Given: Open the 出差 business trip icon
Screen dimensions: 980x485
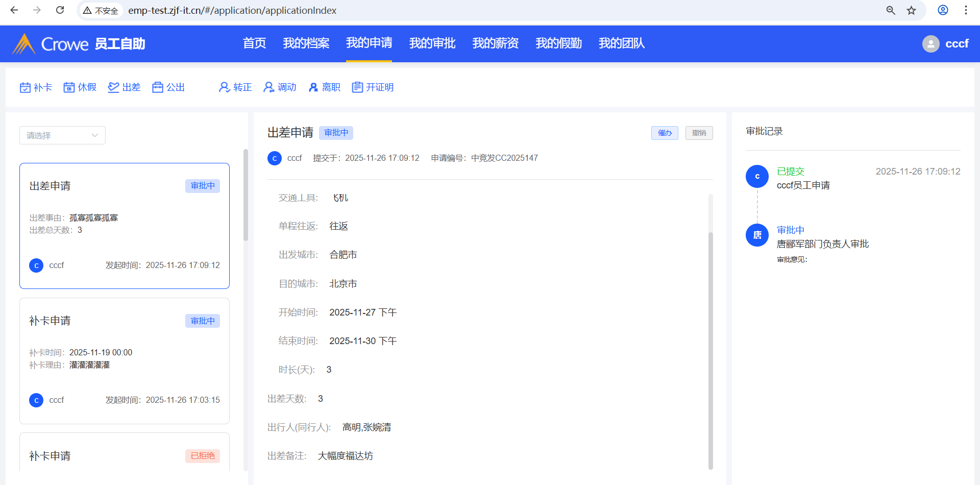Looking at the screenshot, I should (113, 87).
